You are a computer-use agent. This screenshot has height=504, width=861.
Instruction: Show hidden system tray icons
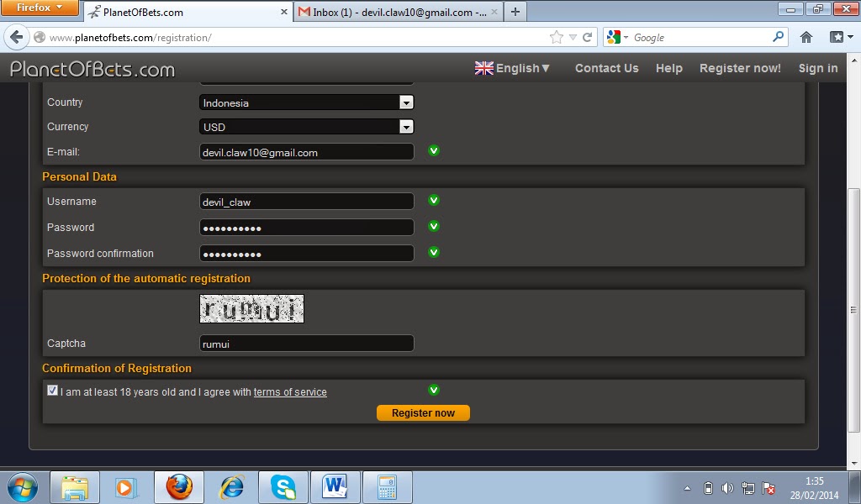point(687,487)
